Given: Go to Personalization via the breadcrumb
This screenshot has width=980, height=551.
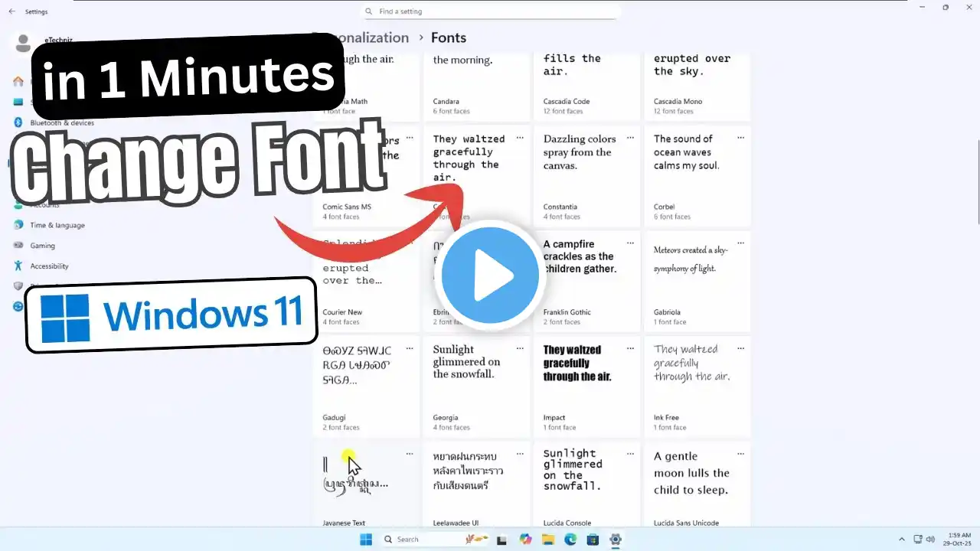Looking at the screenshot, I should pos(360,37).
